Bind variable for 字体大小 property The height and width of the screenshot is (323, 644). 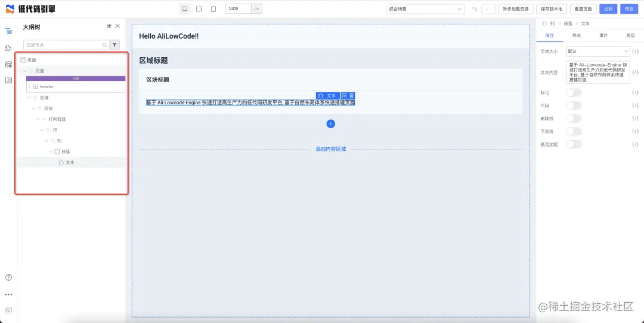(x=636, y=51)
